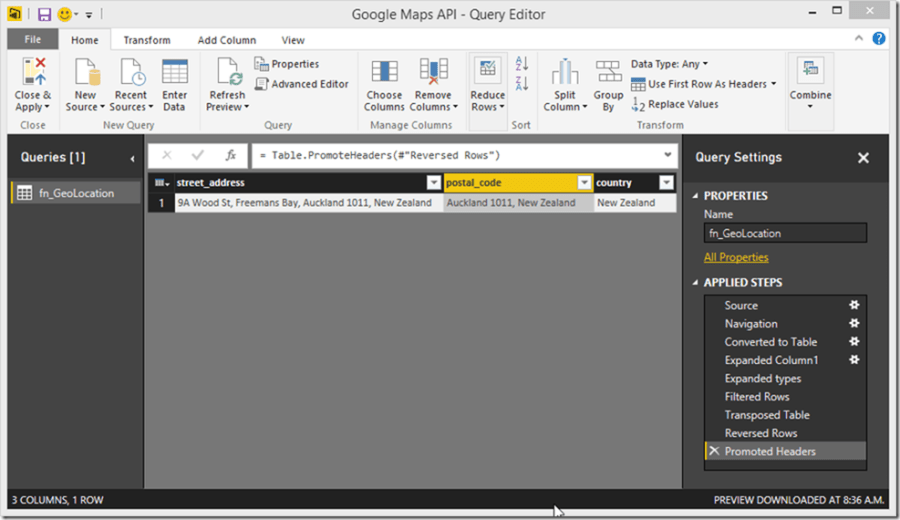Select the country column header
Image resolution: width=900 pixels, height=520 pixels.
(x=627, y=183)
